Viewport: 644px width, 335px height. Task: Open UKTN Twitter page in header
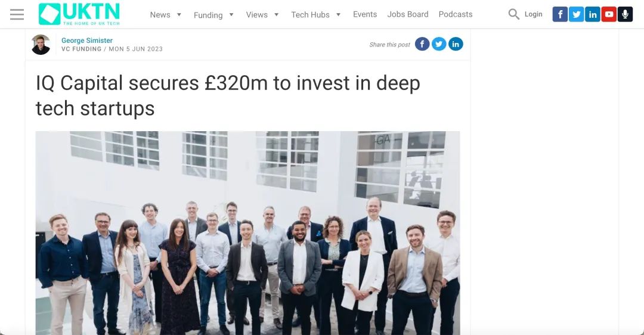click(576, 14)
